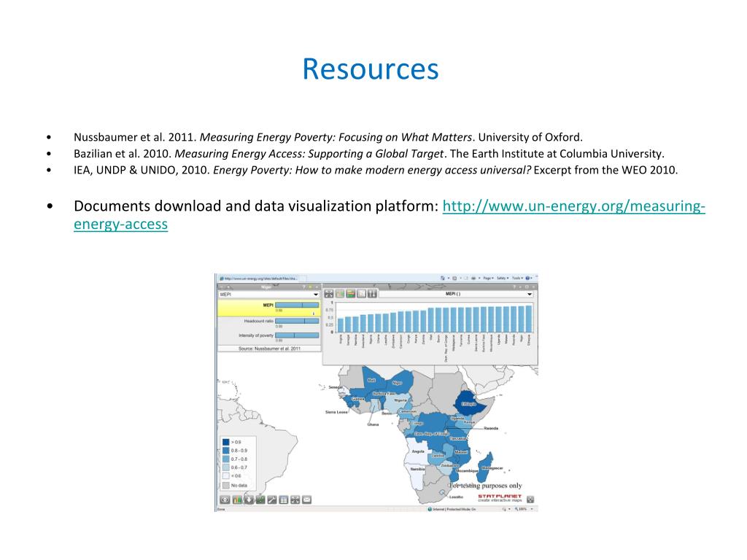This screenshot has height=560, width=747.
Task: Click the Senegal label on the map
Action: point(336,387)
